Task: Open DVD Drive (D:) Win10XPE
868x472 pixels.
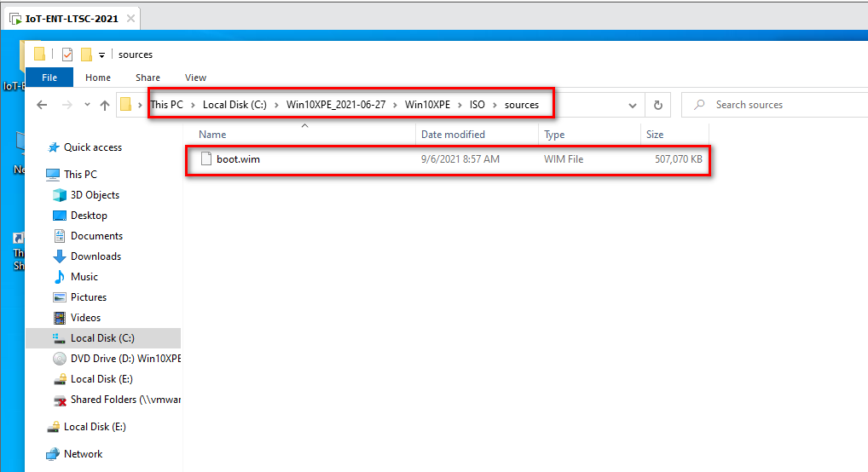Action: point(125,359)
